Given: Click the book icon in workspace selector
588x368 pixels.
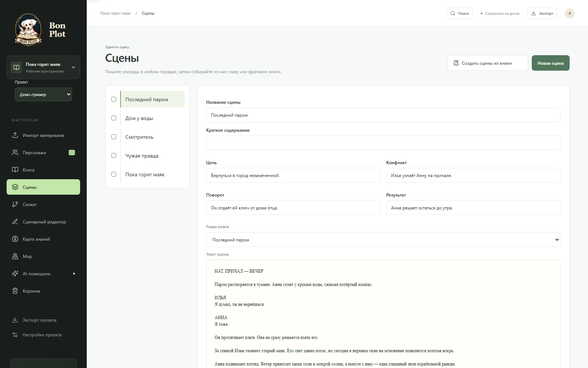Looking at the screenshot, I should [16, 67].
